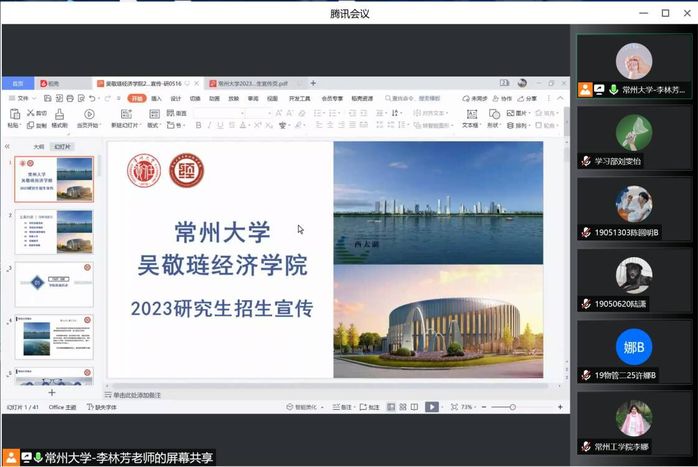This screenshot has width=698, height=467.
Task: Switch to the 大纲 outline view
Action: (39, 147)
